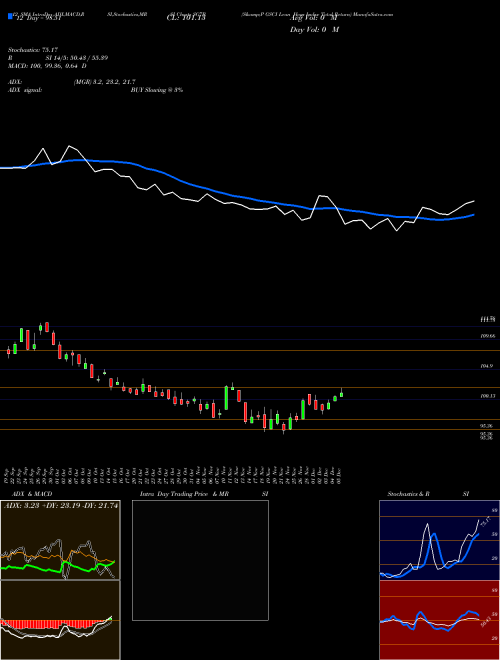Click the MACD histogram chart with red bars
The height and width of the screenshot is (660, 500).
60,620
